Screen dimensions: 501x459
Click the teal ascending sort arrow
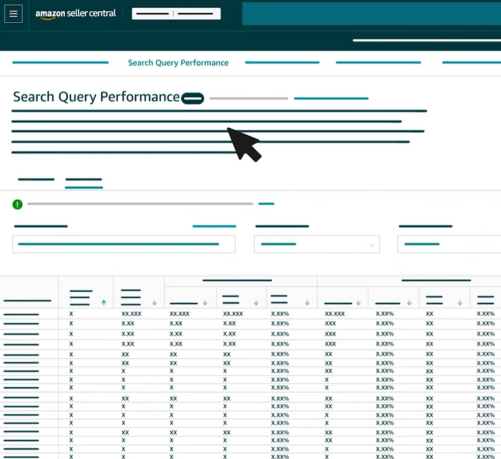click(x=104, y=302)
